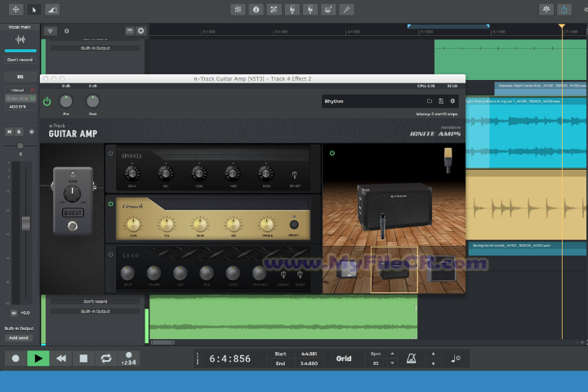This screenshot has height=392, width=588.
Task: Save preset with the disk icon
Action: pos(441,101)
